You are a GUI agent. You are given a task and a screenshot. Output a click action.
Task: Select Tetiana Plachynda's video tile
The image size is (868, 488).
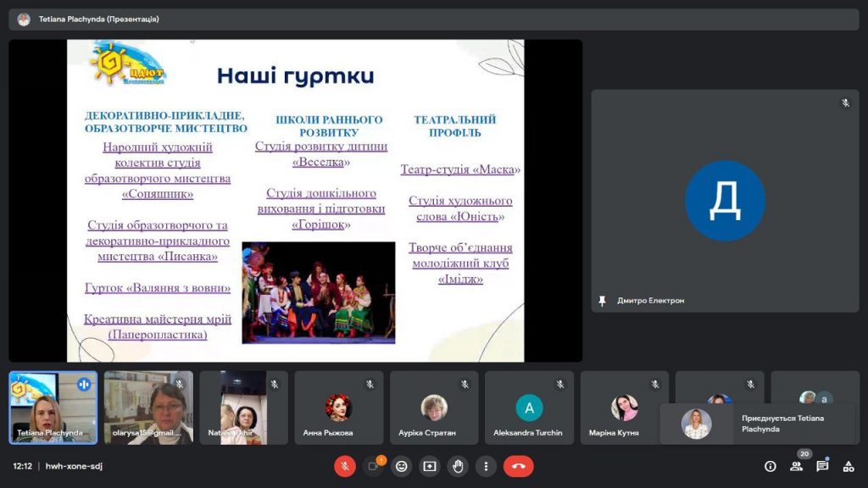click(x=53, y=408)
